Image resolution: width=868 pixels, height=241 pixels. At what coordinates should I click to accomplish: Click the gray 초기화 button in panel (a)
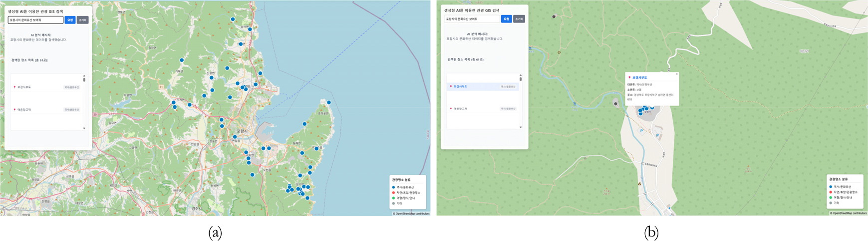click(82, 20)
